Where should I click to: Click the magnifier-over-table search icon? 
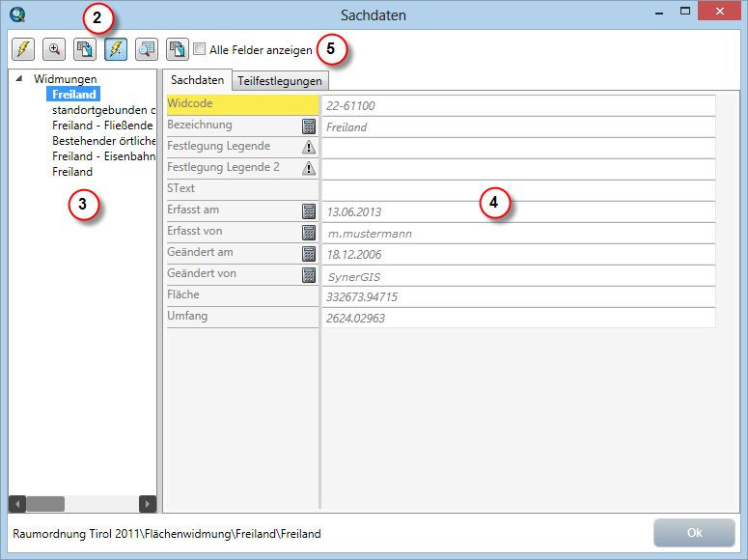point(147,49)
